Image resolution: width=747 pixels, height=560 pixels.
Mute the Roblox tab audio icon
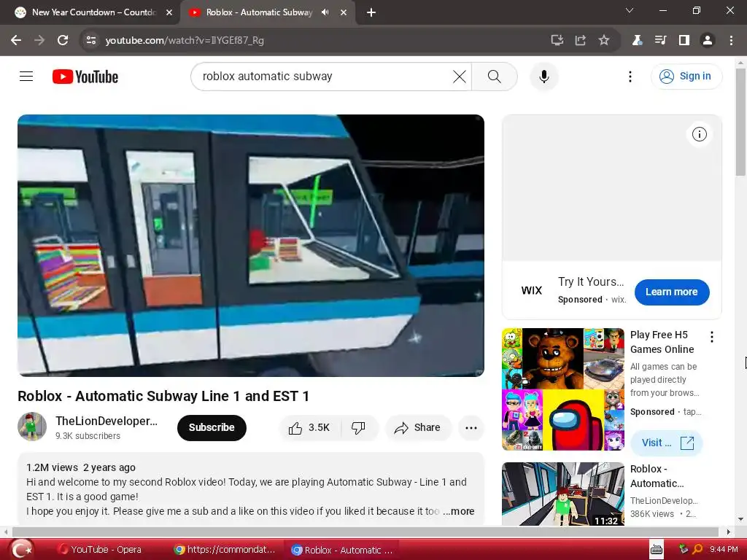click(325, 12)
